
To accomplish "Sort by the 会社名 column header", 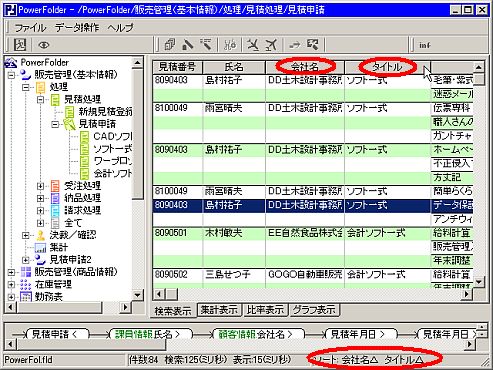I will point(305,67).
